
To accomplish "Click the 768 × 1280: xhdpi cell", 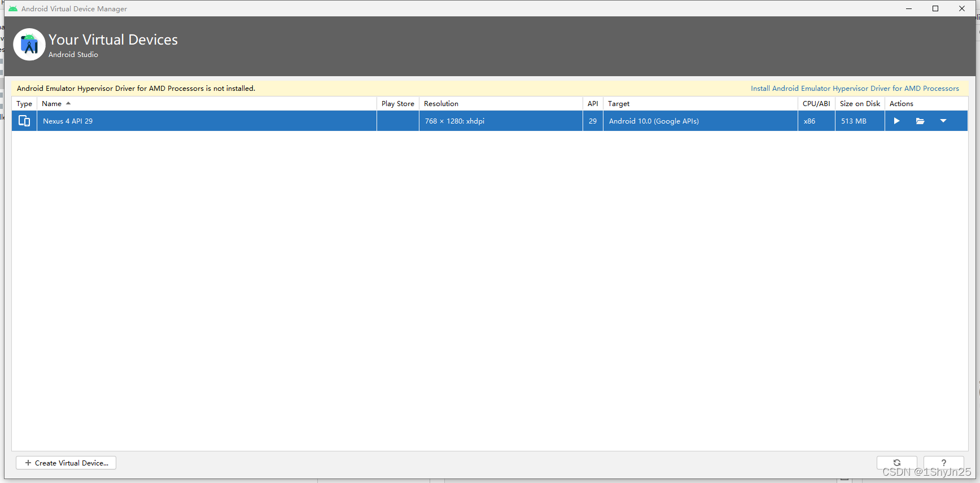I will click(501, 121).
